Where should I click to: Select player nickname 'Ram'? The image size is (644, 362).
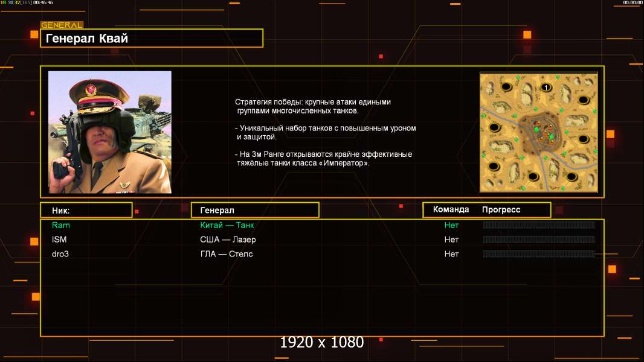[x=61, y=225]
